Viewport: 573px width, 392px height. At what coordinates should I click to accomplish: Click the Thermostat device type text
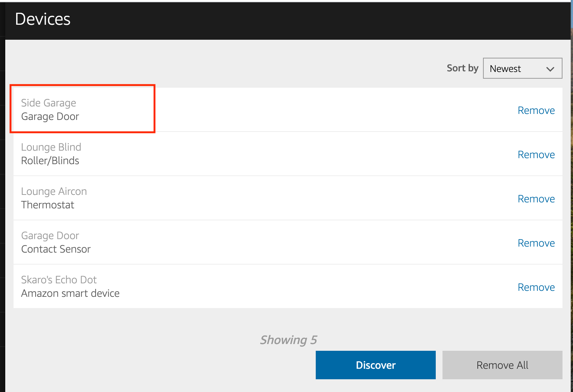[48, 205]
